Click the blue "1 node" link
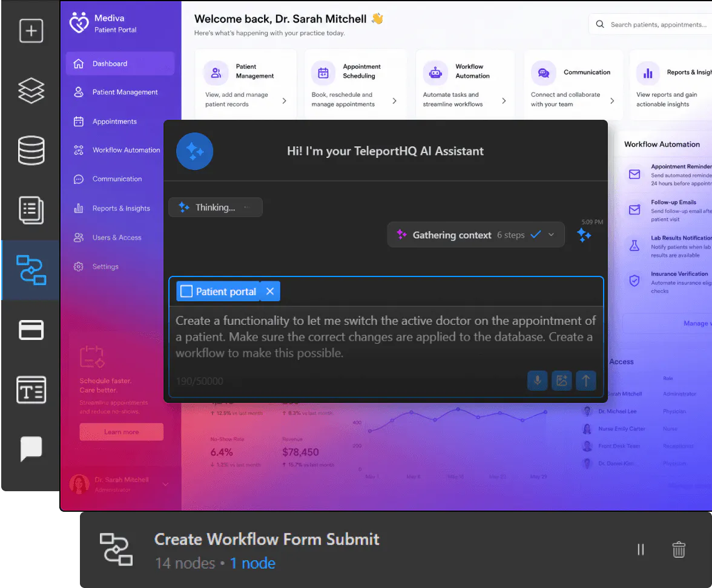This screenshot has height=588, width=712. 252,563
